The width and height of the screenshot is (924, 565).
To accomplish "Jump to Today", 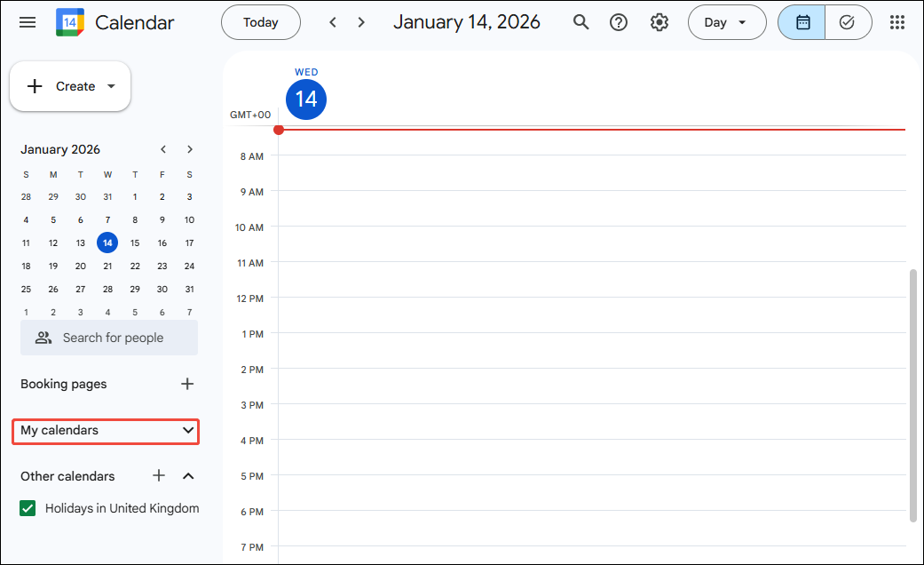I will pos(260,22).
